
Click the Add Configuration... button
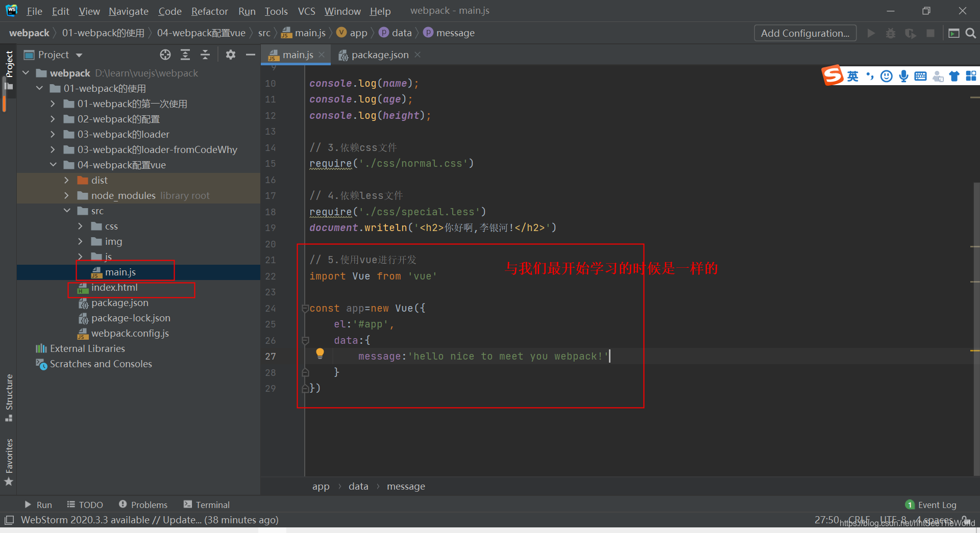[805, 33]
